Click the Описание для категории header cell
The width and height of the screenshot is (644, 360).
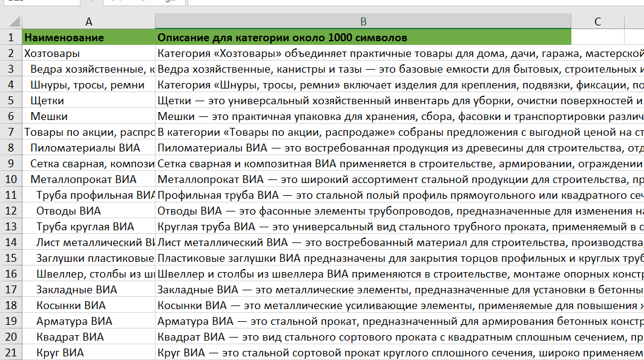pos(363,38)
